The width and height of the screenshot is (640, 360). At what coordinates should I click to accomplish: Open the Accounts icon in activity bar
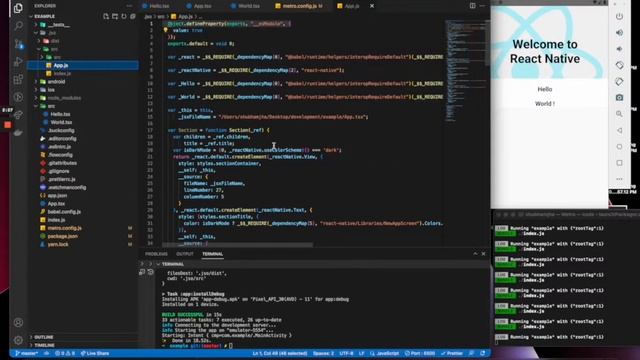pyautogui.click(x=18, y=322)
